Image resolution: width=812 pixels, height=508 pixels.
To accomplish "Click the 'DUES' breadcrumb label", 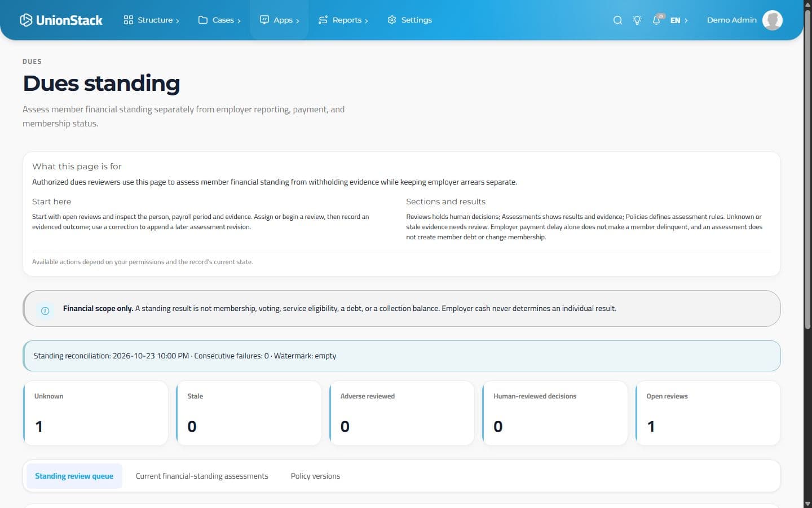I will click(x=32, y=62).
